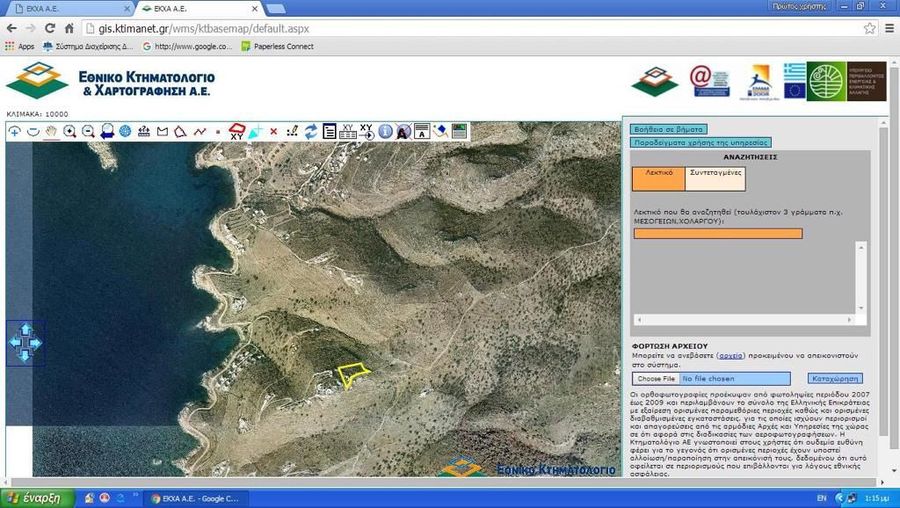900x508 pixels.
Task: Click the globe full extent icon
Action: (125, 131)
